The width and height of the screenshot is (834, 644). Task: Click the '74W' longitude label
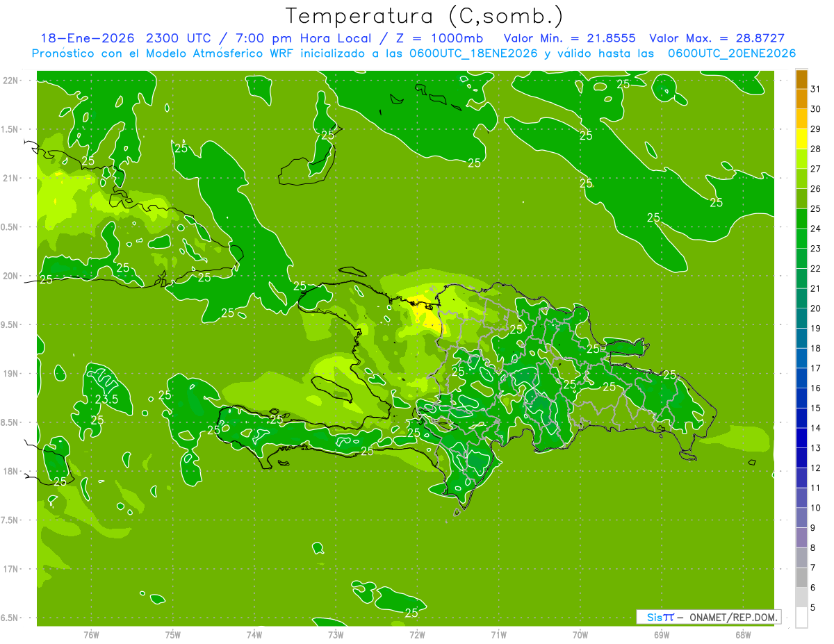tap(254, 634)
